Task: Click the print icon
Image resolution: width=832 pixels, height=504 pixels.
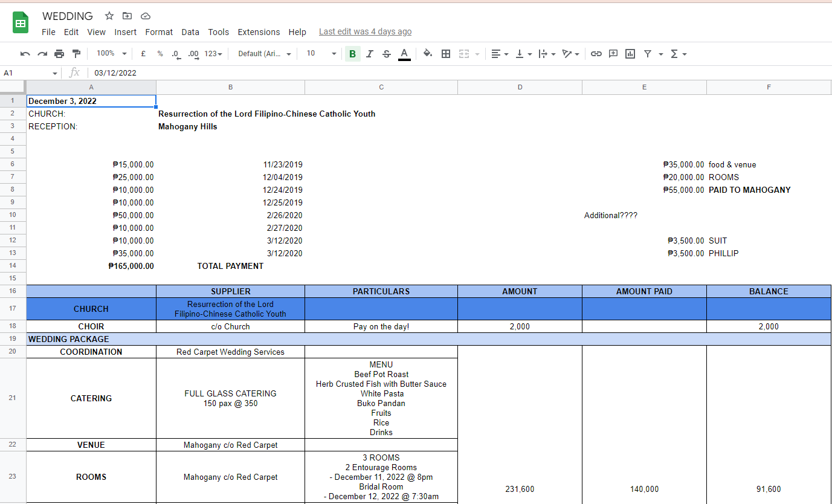Action: [59, 54]
